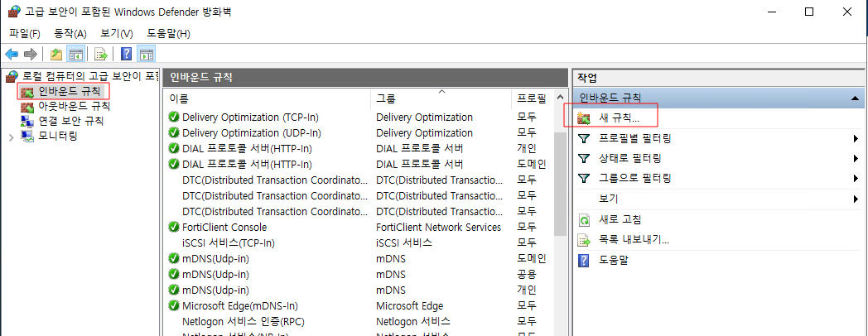This screenshot has width=868, height=336.
Task: Select 로컬 컴퓨터의 고급 보안 root node
Action: coord(90,76)
